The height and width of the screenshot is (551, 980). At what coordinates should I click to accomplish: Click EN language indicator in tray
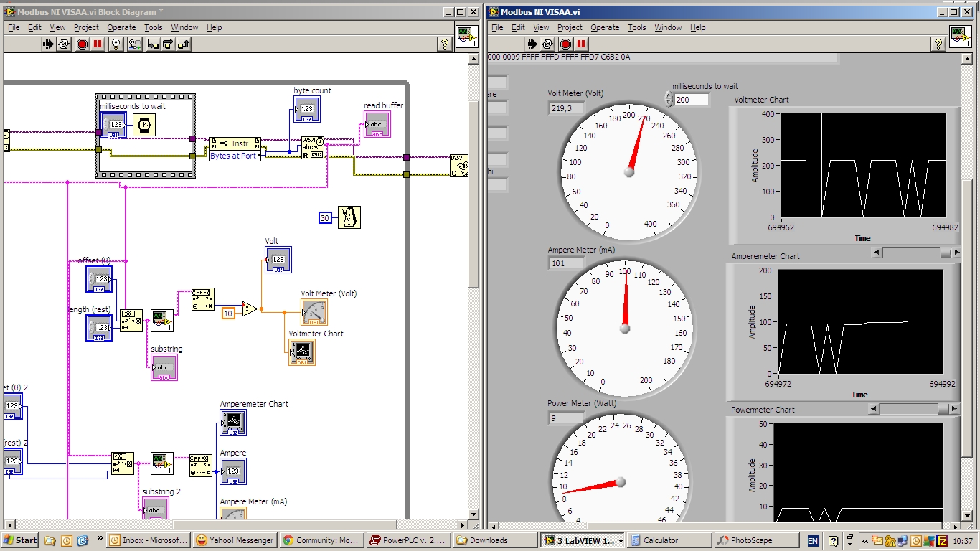(813, 540)
